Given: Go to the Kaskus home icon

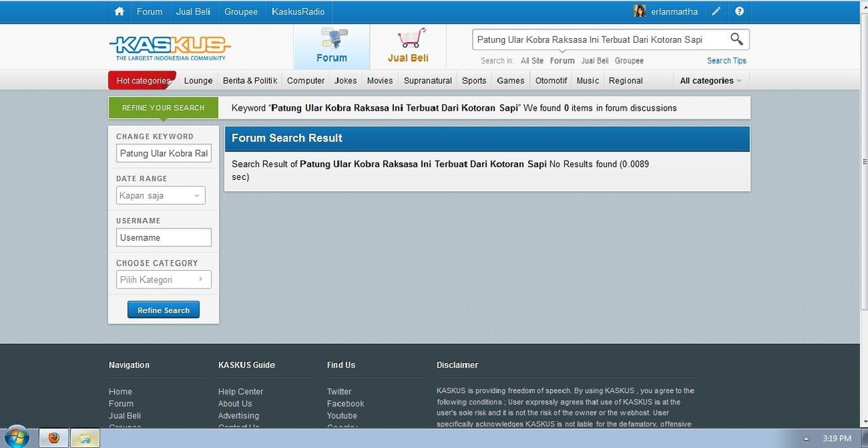Looking at the screenshot, I should (x=119, y=12).
